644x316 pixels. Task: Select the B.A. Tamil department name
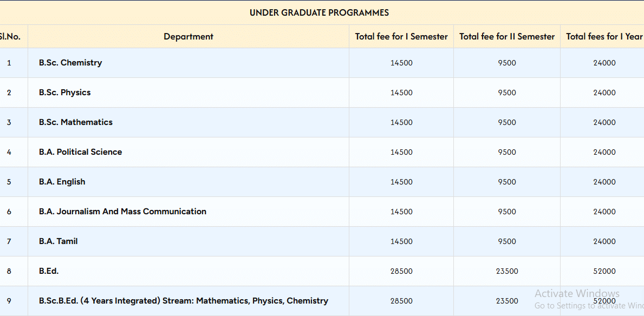pos(58,241)
